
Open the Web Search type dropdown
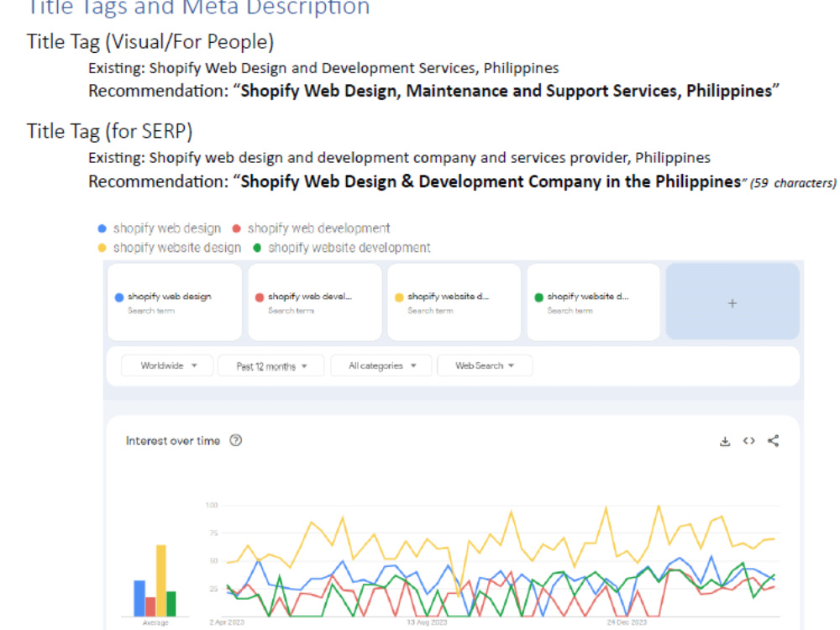click(485, 365)
